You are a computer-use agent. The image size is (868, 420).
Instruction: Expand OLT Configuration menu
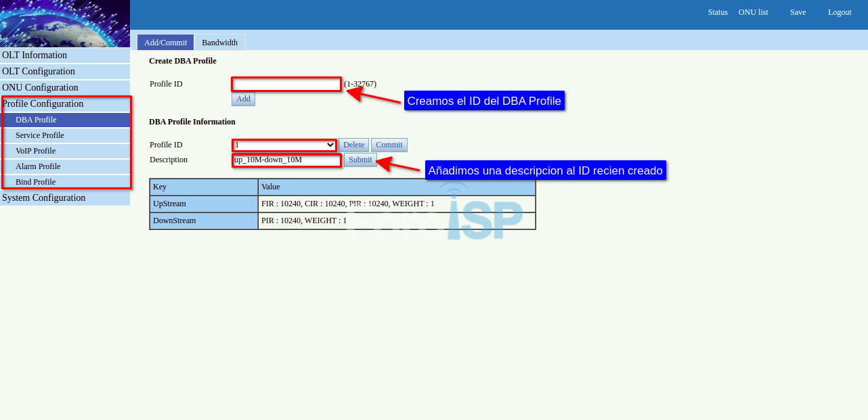39,72
